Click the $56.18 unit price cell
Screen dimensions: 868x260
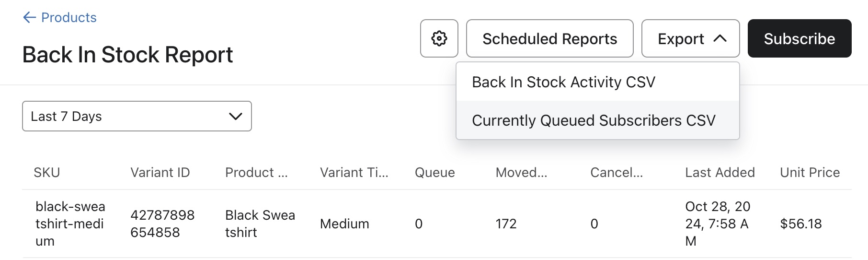click(x=800, y=224)
